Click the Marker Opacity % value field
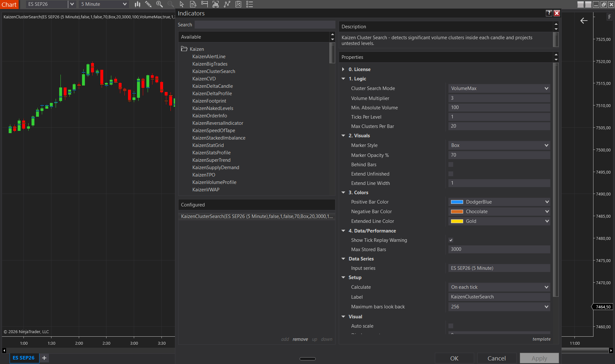 click(x=499, y=155)
